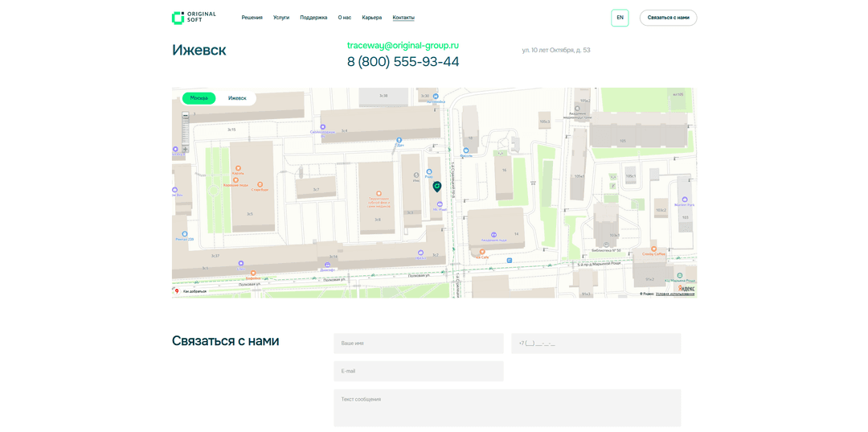Viewport: 868px width, 432px height.
Task: Focus the Ваше имя input field
Action: point(419,344)
